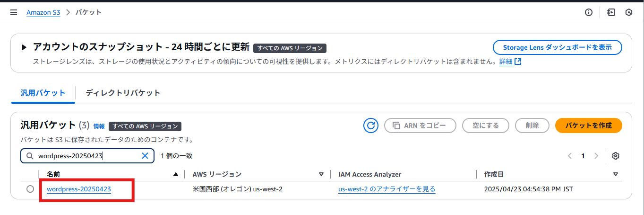The height and width of the screenshot is (215, 644).
Task: Open the 詳細 learn more link
Action: (x=506, y=62)
